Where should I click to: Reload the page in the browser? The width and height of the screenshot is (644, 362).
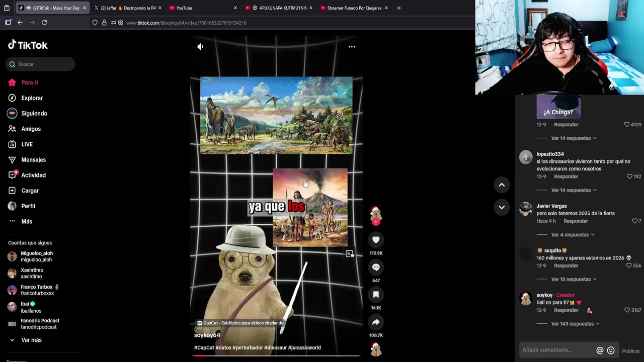pyautogui.click(x=44, y=23)
